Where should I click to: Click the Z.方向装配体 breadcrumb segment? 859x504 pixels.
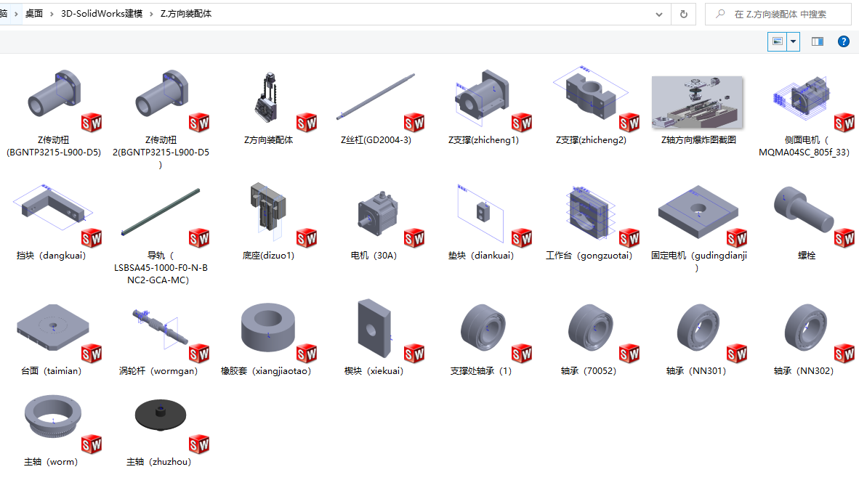click(x=186, y=14)
